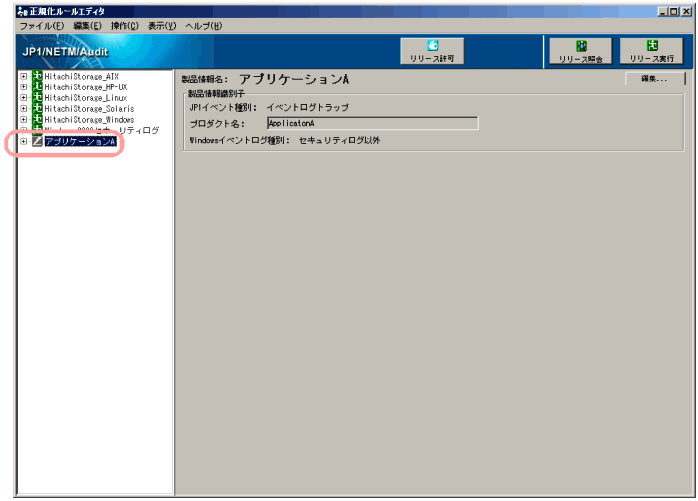Minimize the 正規化ルールエディタ window

tap(663, 12)
